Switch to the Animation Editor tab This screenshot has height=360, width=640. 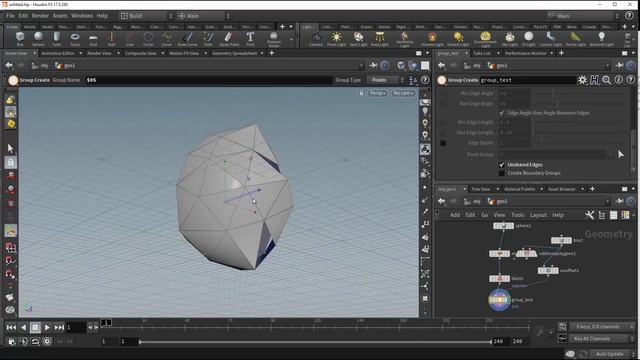coord(58,53)
